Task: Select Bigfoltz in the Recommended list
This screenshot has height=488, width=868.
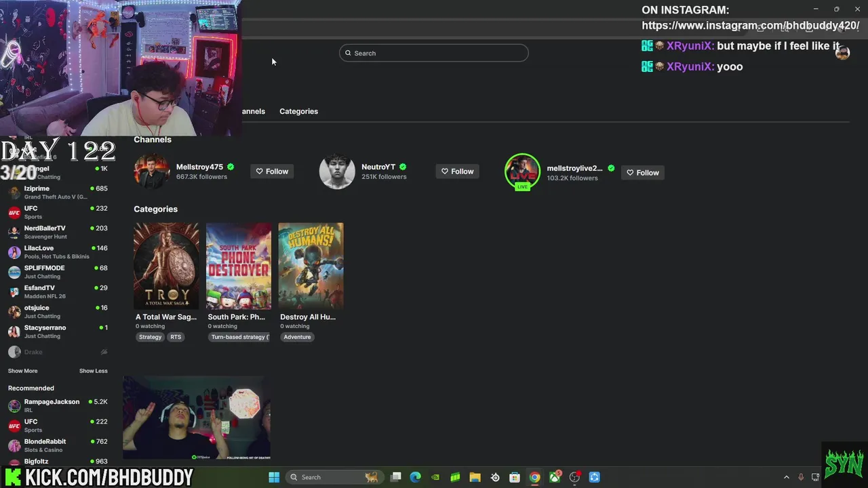Action: (x=58, y=462)
